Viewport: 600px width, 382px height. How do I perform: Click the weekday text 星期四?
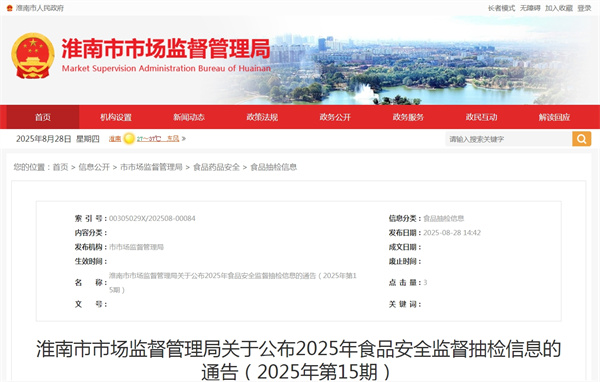[88, 139]
